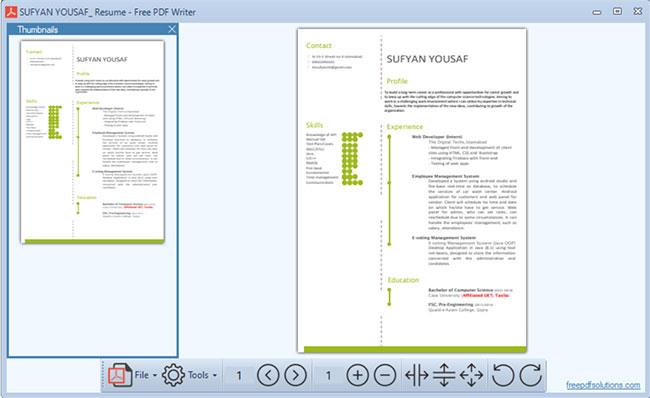Go to the previous page arrow
The width and height of the screenshot is (650, 398).
click(x=268, y=375)
